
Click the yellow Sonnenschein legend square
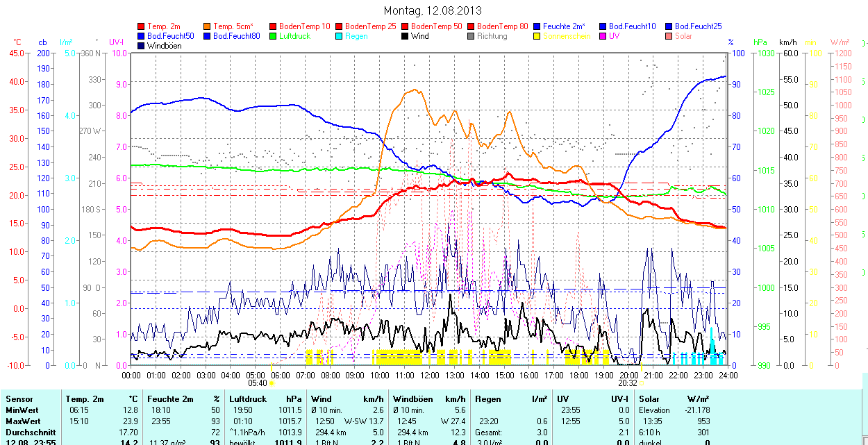(537, 36)
